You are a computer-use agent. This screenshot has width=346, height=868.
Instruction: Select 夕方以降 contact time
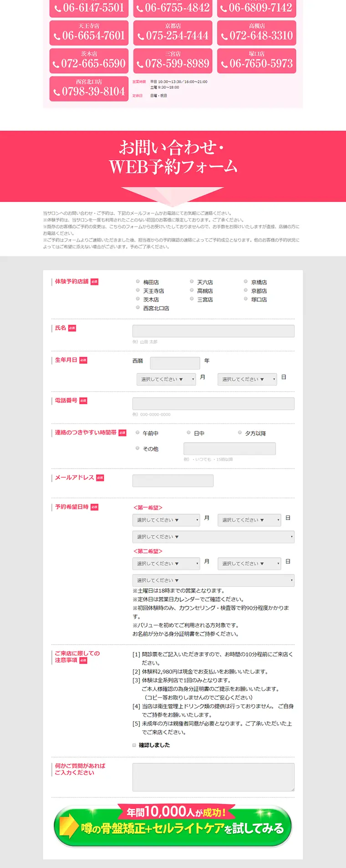click(240, 433)
